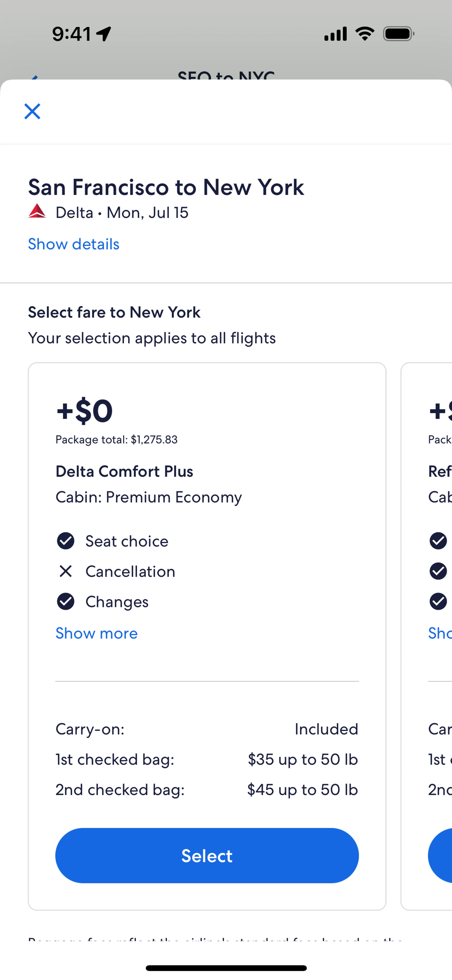
Task: Tap the home indicator bar
Action: pyautogui.click(x=226, y=968)
